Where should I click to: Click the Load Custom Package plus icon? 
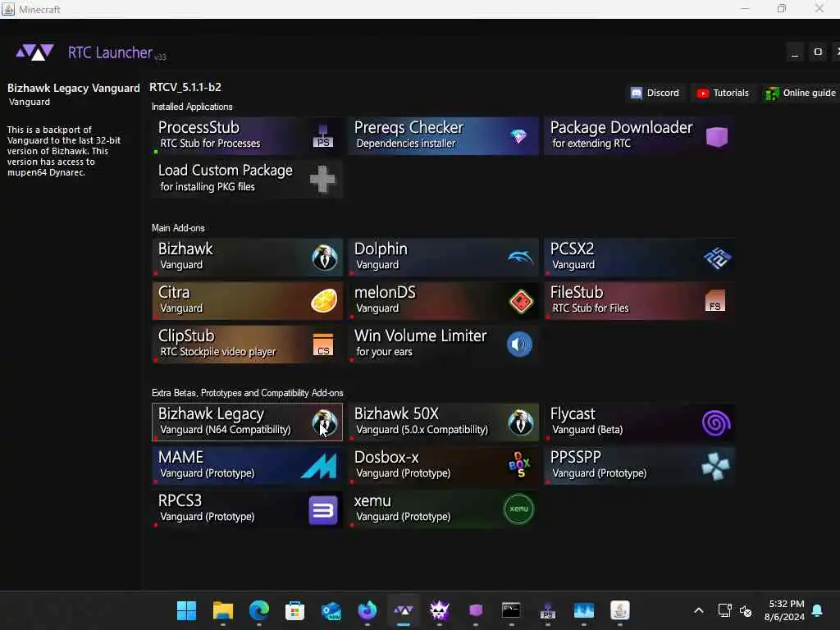(x=322, y=179)
